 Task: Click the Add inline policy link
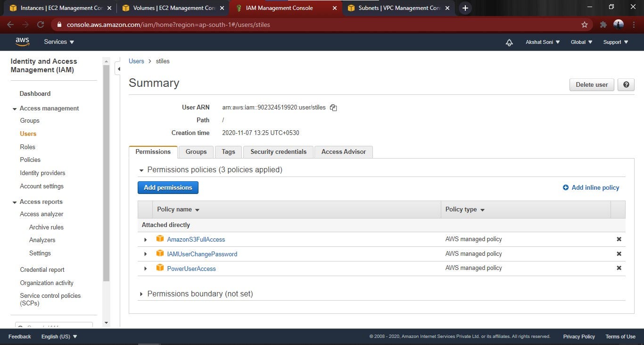[591, 188]
